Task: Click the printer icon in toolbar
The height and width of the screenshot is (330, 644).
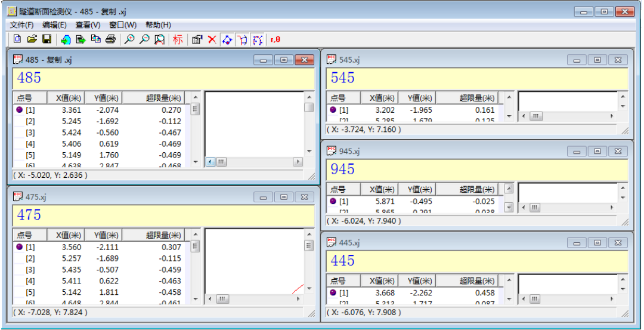Action: 110,39
